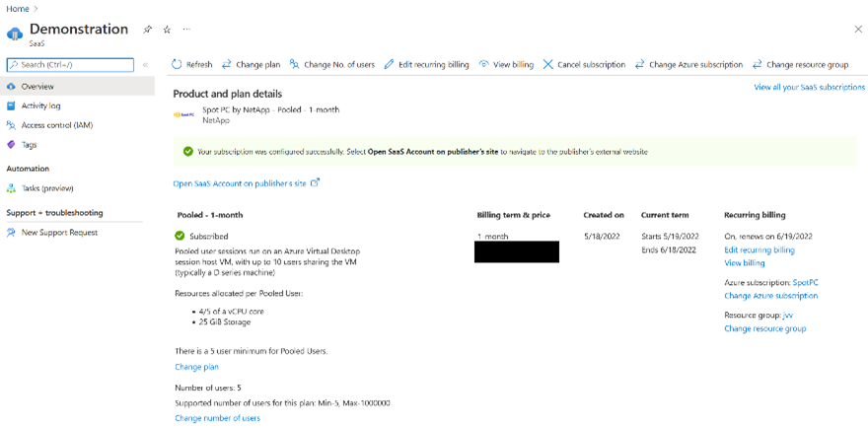Click the 'Pooled - 1-month' plan heading
This screenshot has height=428, width=868.
point(210,215)
